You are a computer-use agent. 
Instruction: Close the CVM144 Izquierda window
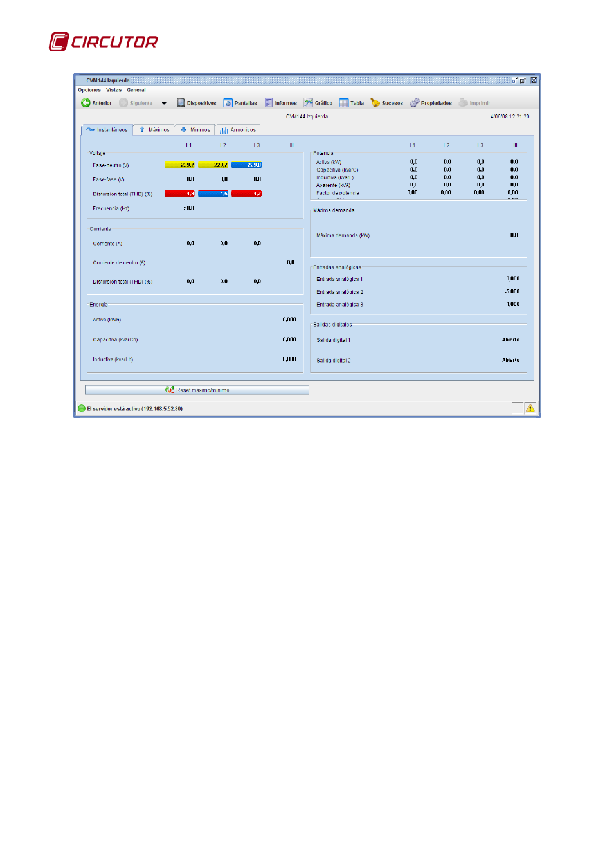point(534,80)
